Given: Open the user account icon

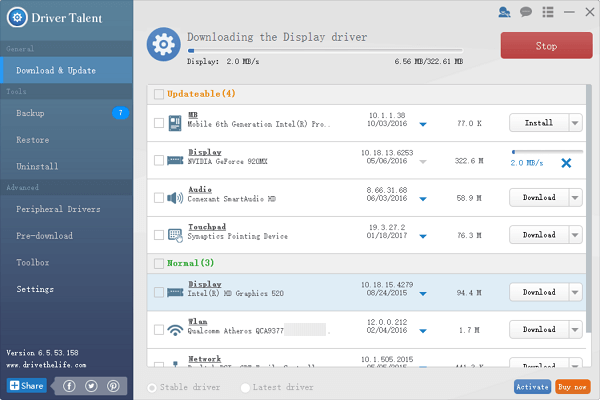Looking at the screenshot, I should pos(504,12).
